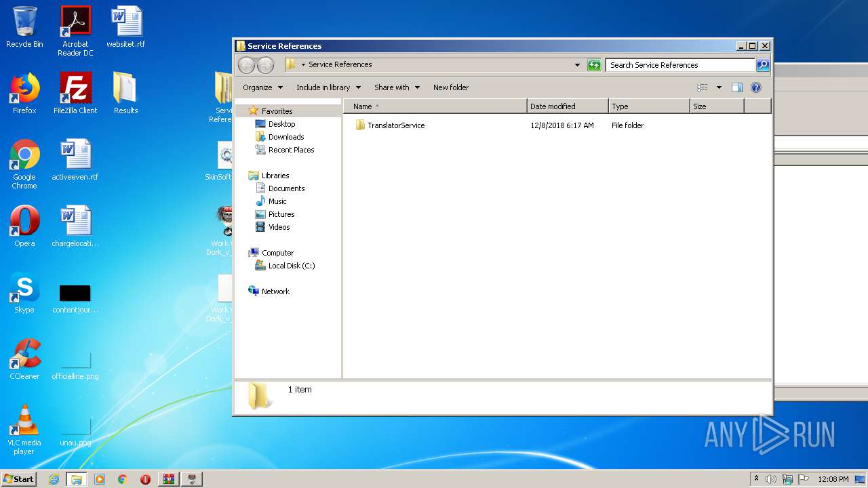Viewport: 868px width, 488px height.
Task: Refresh the Service References folder view
Action: coord(594,65)
